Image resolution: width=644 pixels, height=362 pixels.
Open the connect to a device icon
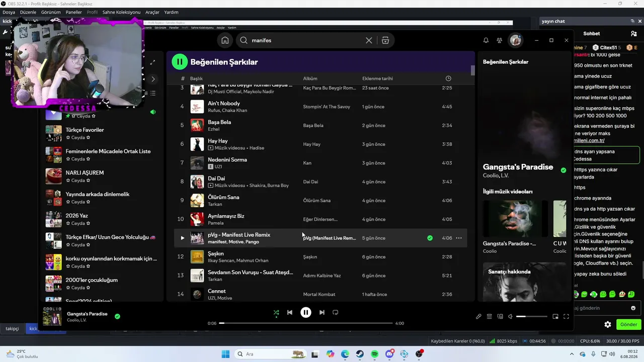click(500, 316)
